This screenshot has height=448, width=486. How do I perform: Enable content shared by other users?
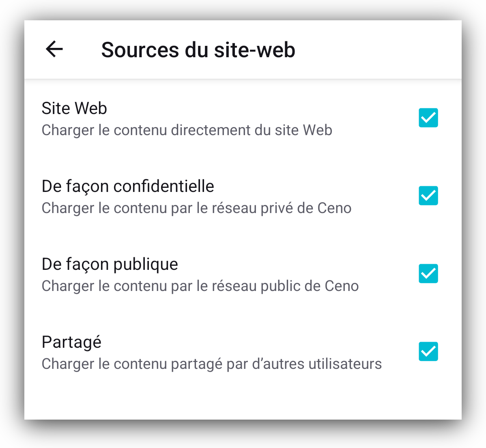[428, 351]
